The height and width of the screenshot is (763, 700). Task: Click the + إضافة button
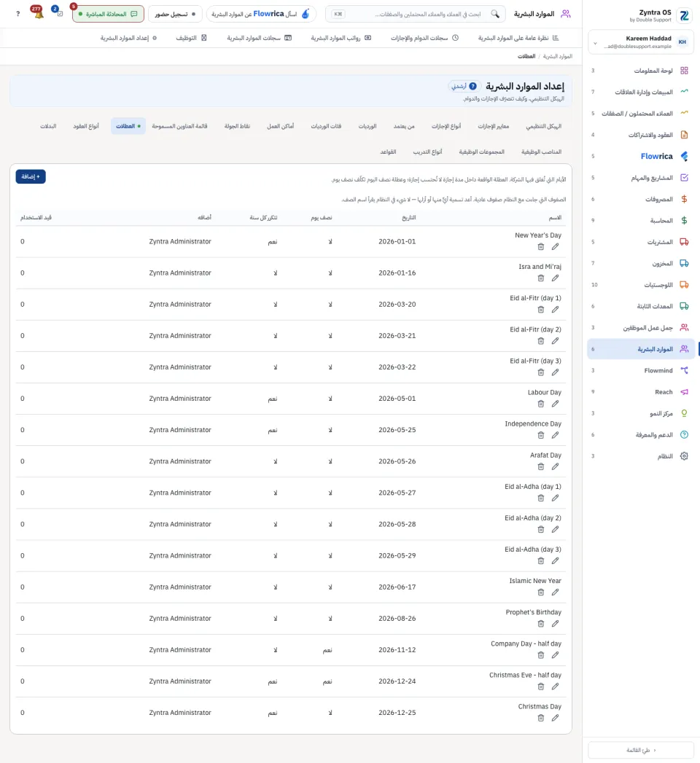(x=31, y=176)
